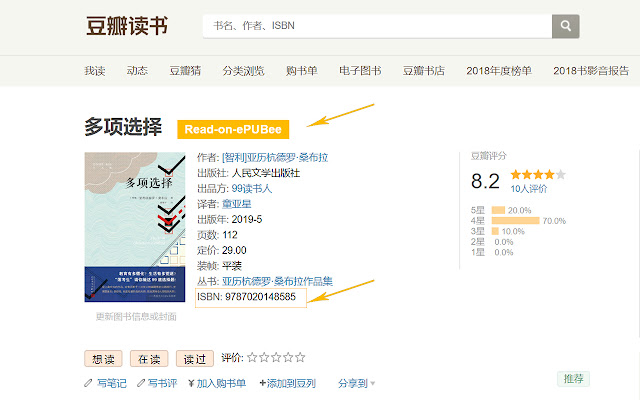
Task: Expand the 分享到 dropdown
Action: pos(356,383)
